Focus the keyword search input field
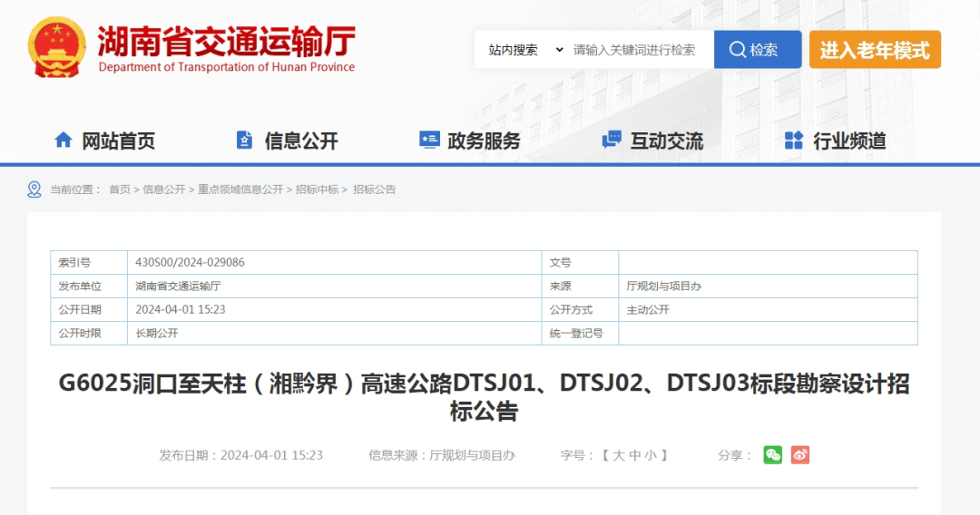Screen dimensions: 980x515 641,50
